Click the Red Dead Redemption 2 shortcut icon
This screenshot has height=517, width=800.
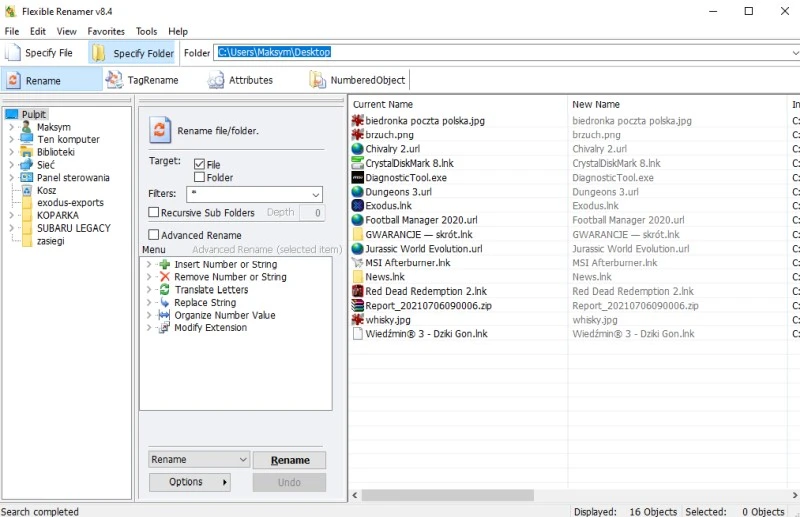[358, 291]
